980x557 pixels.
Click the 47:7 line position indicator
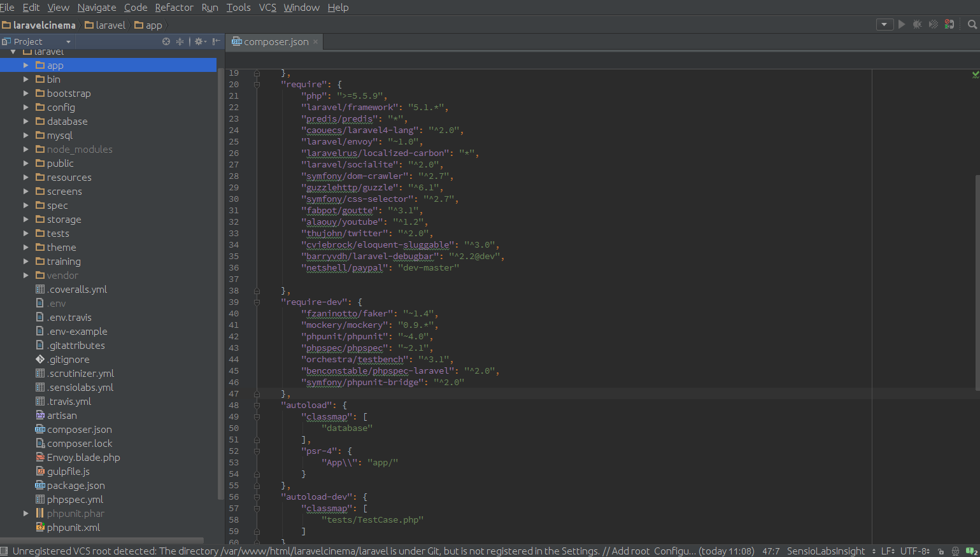coord(771,551)
